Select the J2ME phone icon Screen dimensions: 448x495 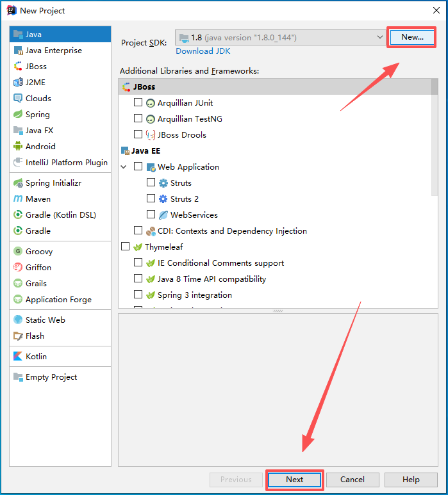(x=18, y=83)
